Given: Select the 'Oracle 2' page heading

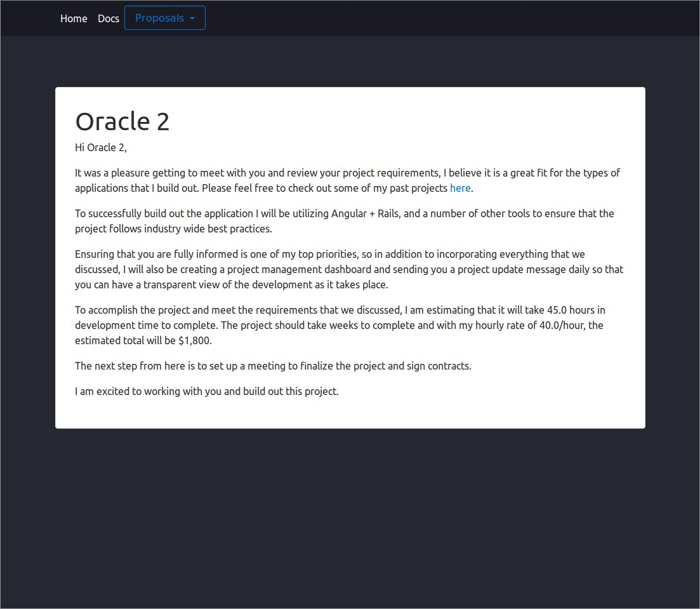Looking at the screenshot, I should tap(122, 121).
